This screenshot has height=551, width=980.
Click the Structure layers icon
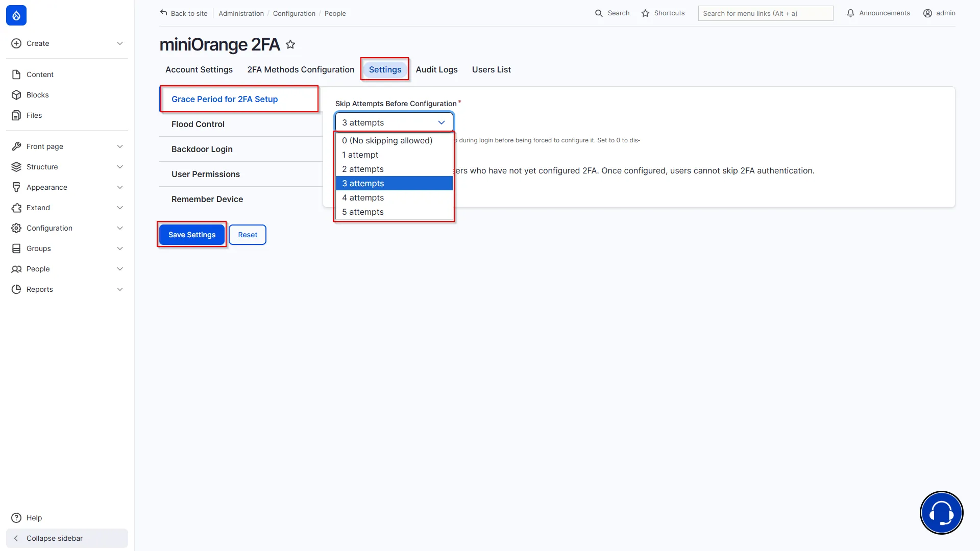coord(16,167)
